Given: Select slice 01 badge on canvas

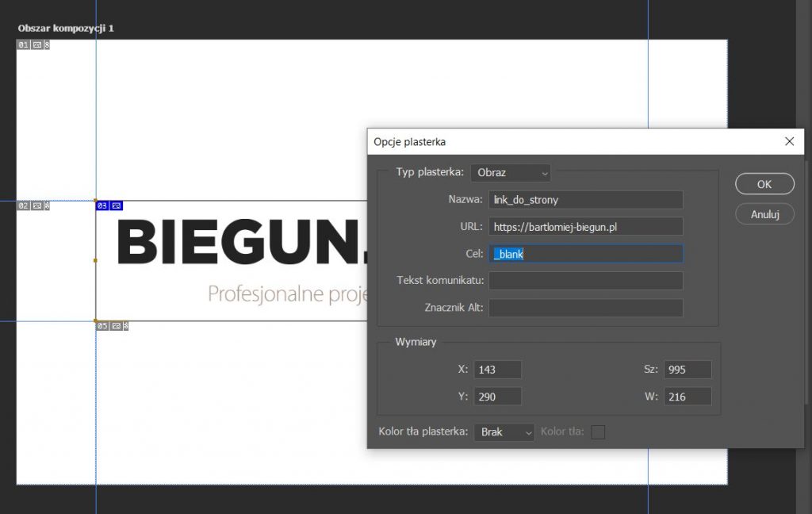Looking at the screenshot, I should pos(33,45).
